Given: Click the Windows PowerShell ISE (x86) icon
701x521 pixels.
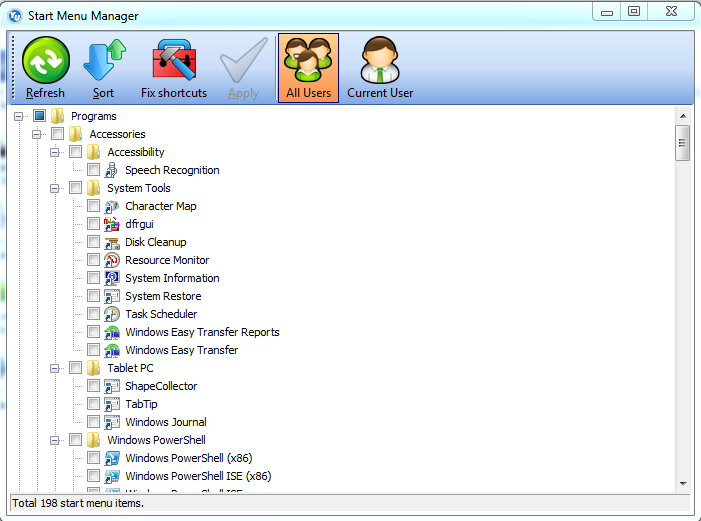Looking at the screenshot, I should coord(111,476).
